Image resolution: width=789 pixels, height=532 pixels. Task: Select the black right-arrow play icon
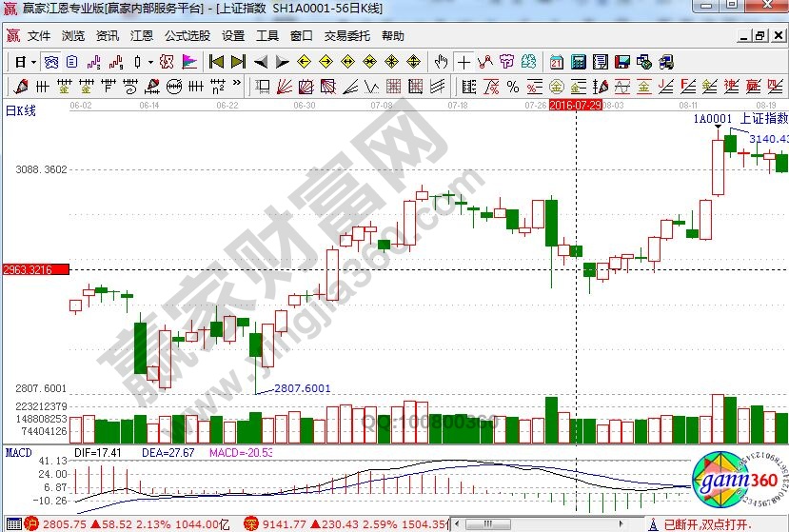282,62
